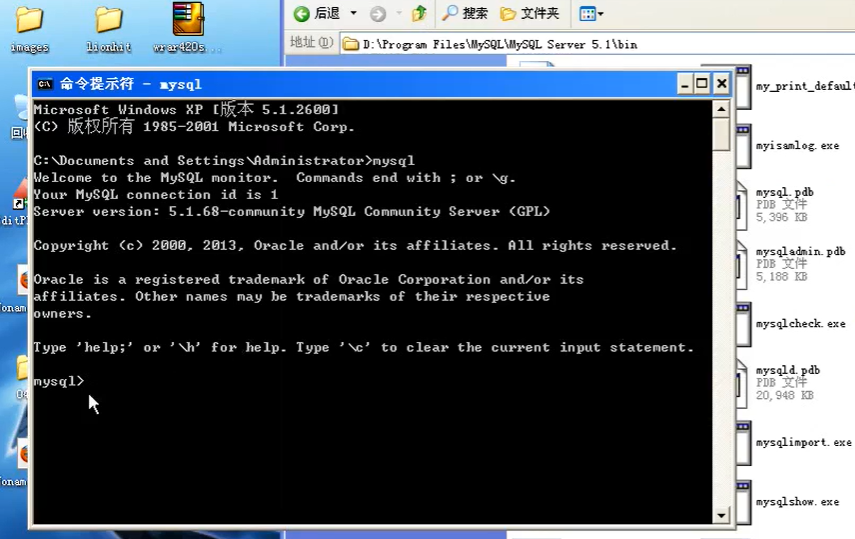Open Back history dropdown arrow
This screenshot has width=855, height=539.
coord(353,13)
